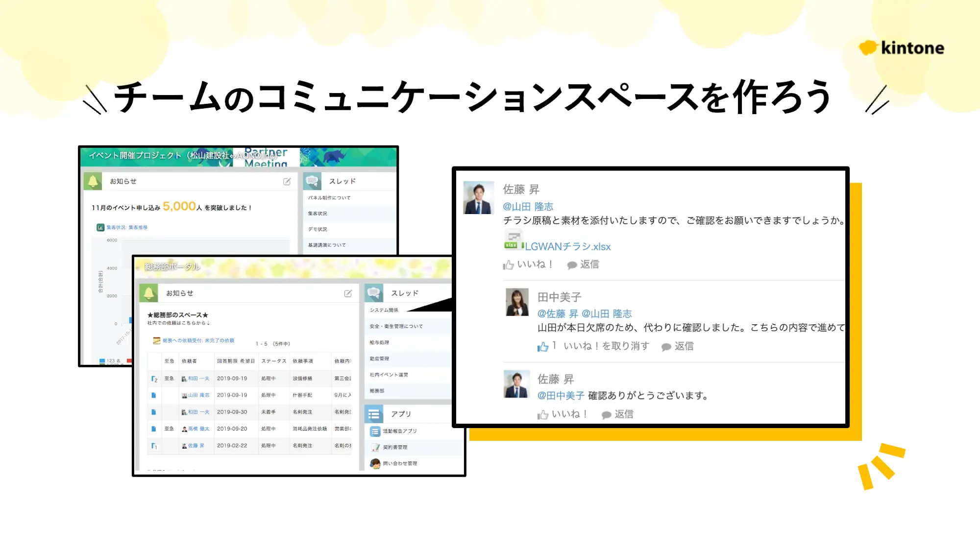Open the 給与処理 thread
This screenshot has height=551, width=980.
click(x=379, y=342)
